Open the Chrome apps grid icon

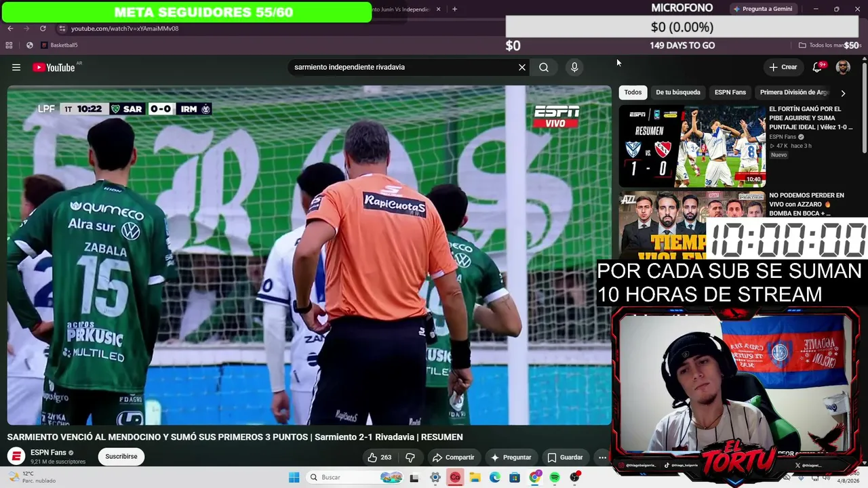click(x=9, y=45)
